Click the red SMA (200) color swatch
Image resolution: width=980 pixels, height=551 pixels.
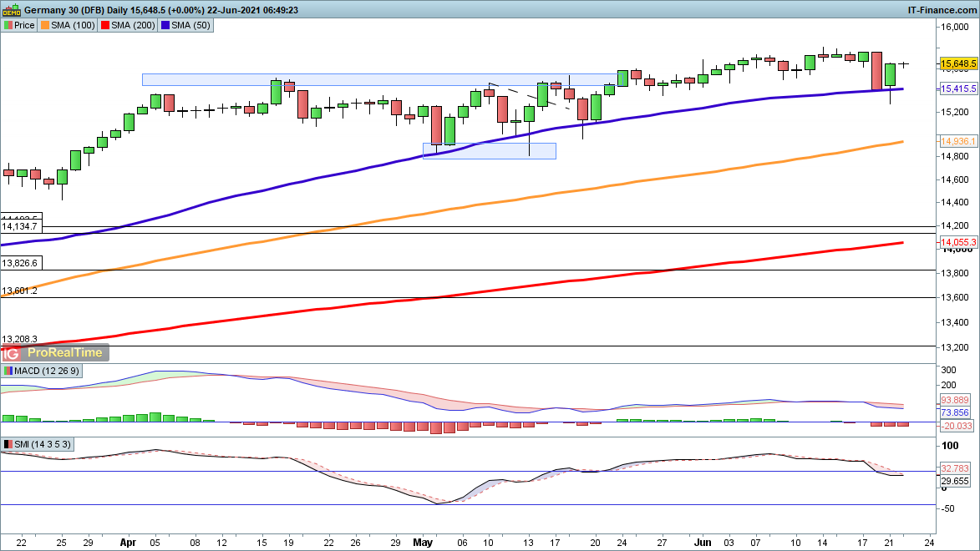tap(104, 25)
